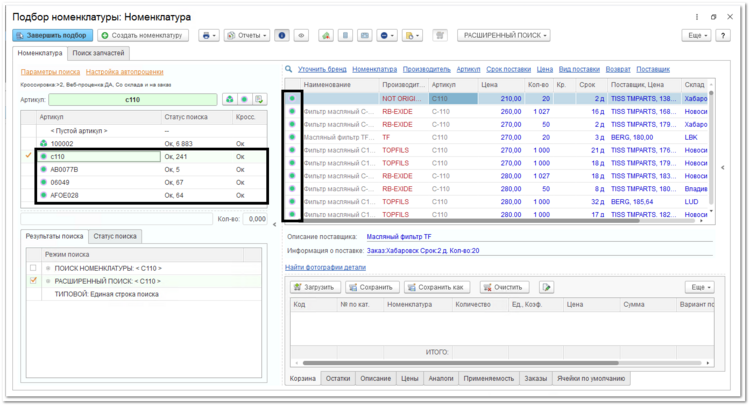Click Вид поставки filter link
The image size is (750, 406).
coord(579,69)
